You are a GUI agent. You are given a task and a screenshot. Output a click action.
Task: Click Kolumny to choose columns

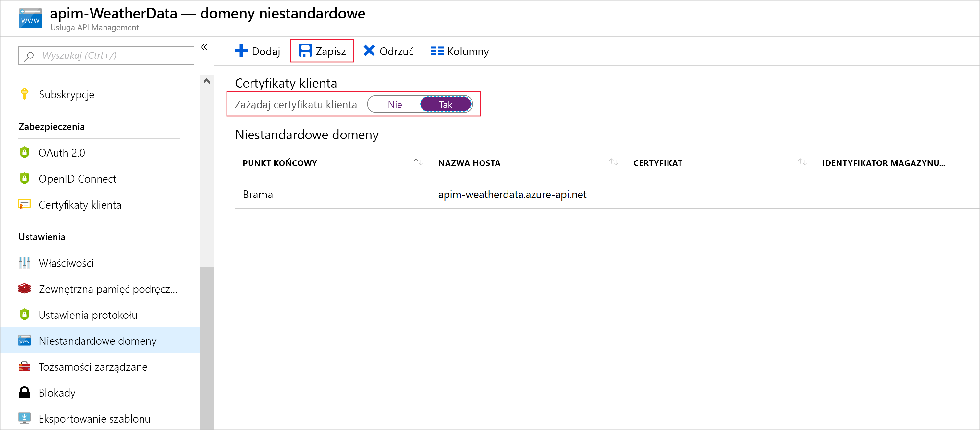pyautogui.click(x=459, y=51)
